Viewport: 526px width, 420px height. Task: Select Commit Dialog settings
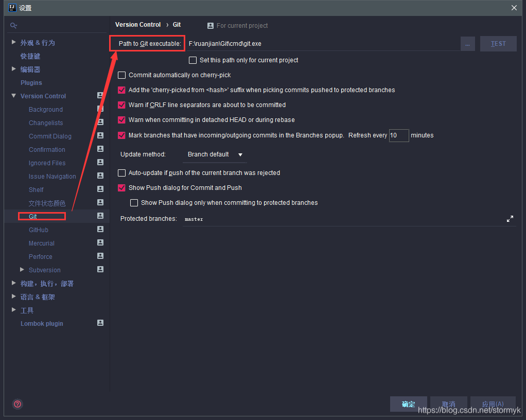point(50,136)
